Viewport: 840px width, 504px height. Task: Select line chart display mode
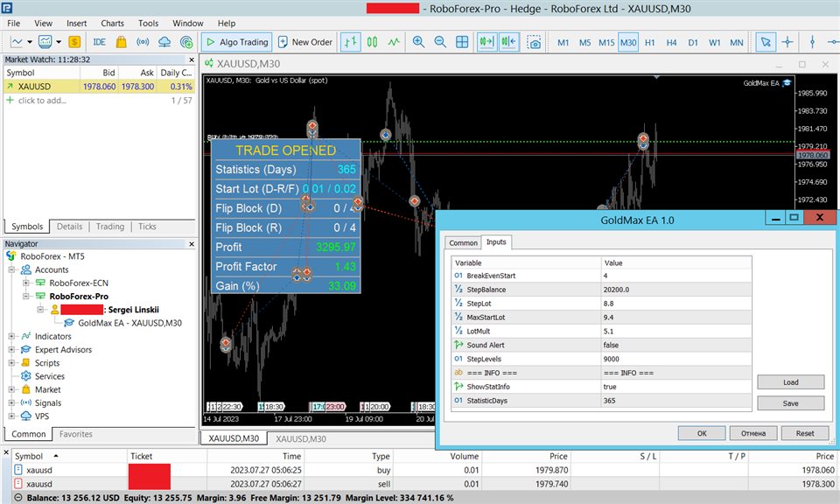coord(394,42)
